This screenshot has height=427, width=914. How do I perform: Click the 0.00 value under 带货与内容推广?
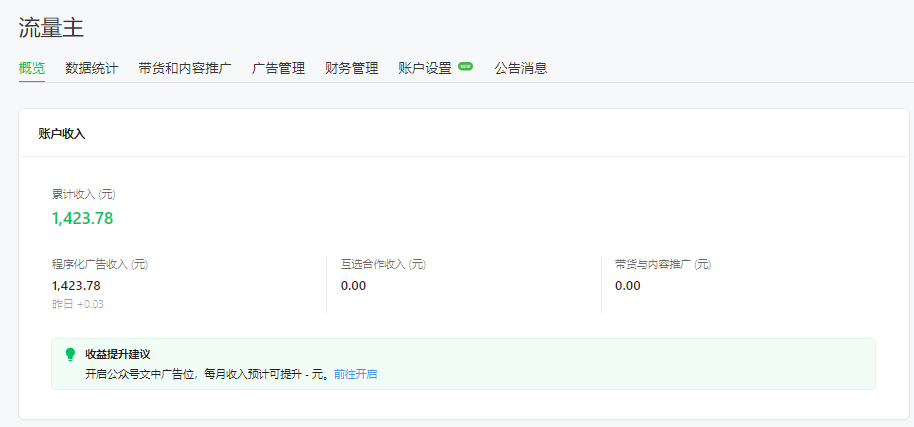point(628,286)
